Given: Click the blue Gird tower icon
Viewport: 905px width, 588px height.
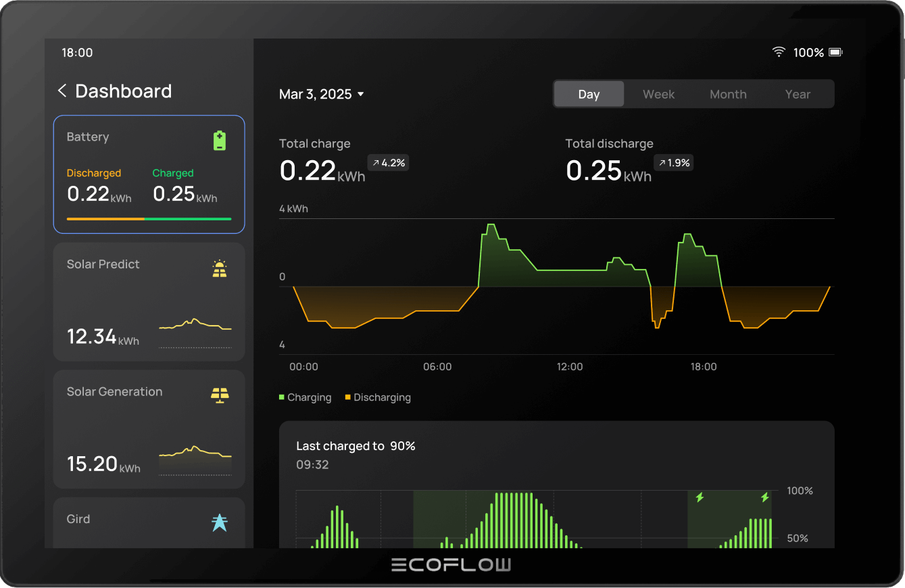Looking at the screenshot, I should [x=220, y=522].
